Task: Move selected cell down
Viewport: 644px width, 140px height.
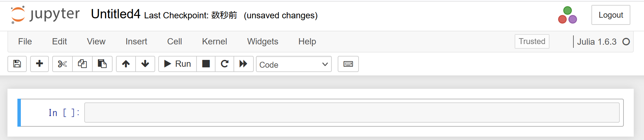Action: [145, 64]
